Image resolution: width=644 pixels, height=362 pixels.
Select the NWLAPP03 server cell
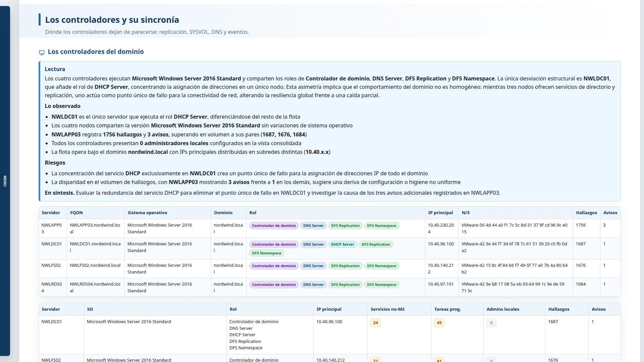point(53,229)
